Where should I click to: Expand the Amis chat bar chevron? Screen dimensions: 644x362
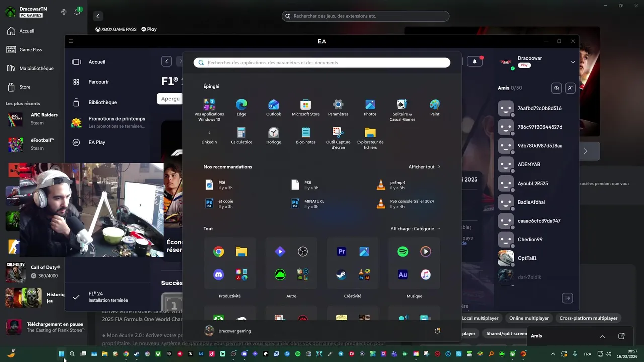[603, 336]
